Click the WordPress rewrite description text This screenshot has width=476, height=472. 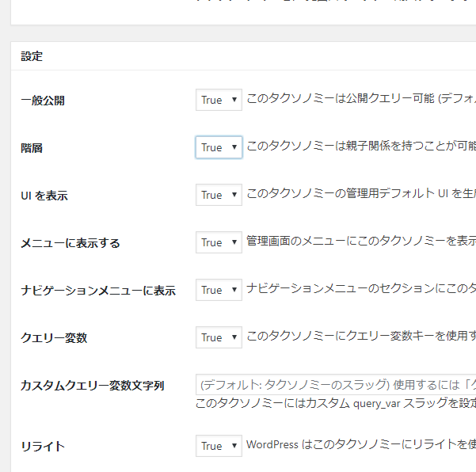click(361, 445)
